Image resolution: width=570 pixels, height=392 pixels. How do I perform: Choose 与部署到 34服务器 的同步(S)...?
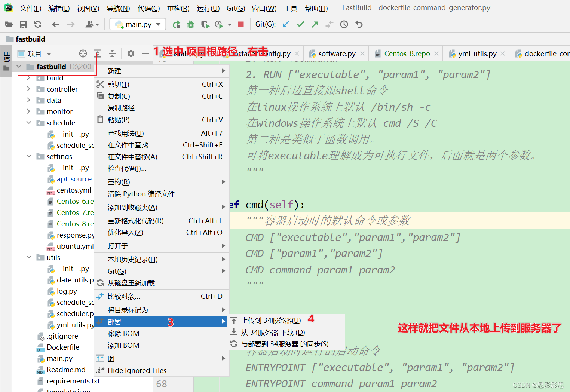[x=286, y=344]
